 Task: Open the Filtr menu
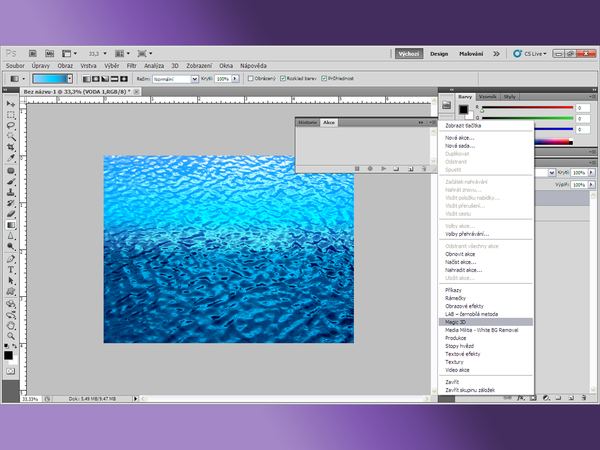click(130, 65)
